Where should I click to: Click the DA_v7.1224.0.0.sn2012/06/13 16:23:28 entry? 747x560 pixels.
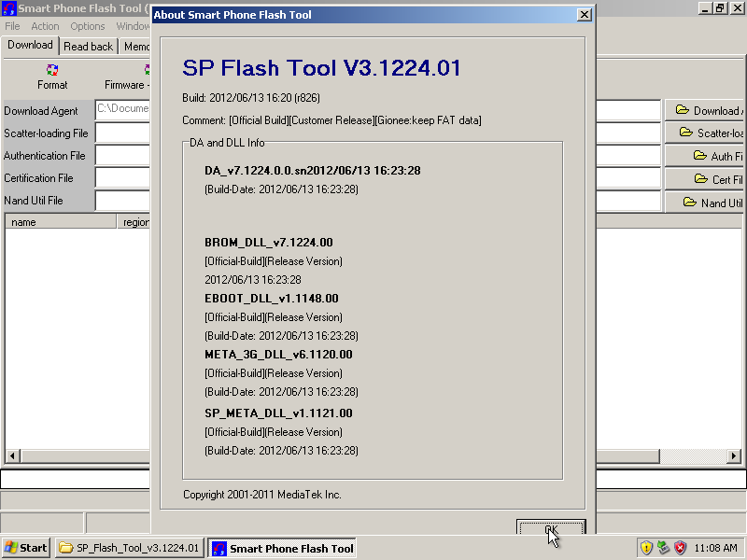pyautogui.click(x=313, y=171)
